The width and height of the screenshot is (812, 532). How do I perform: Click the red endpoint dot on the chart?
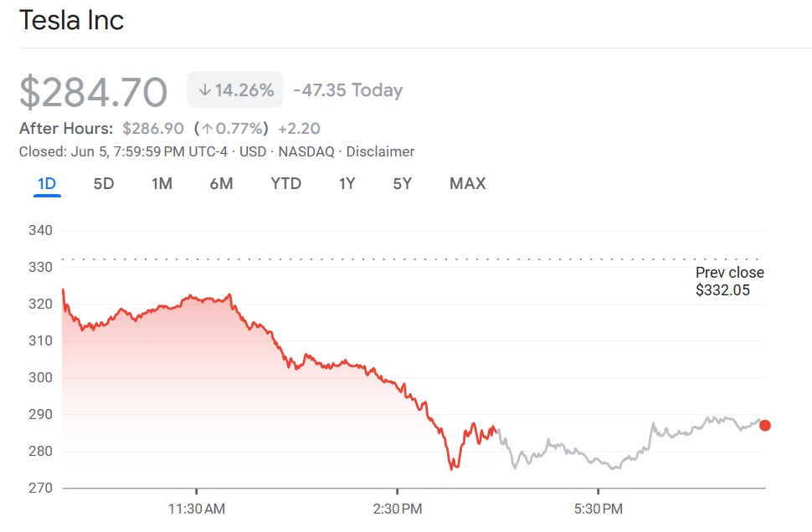764,425
